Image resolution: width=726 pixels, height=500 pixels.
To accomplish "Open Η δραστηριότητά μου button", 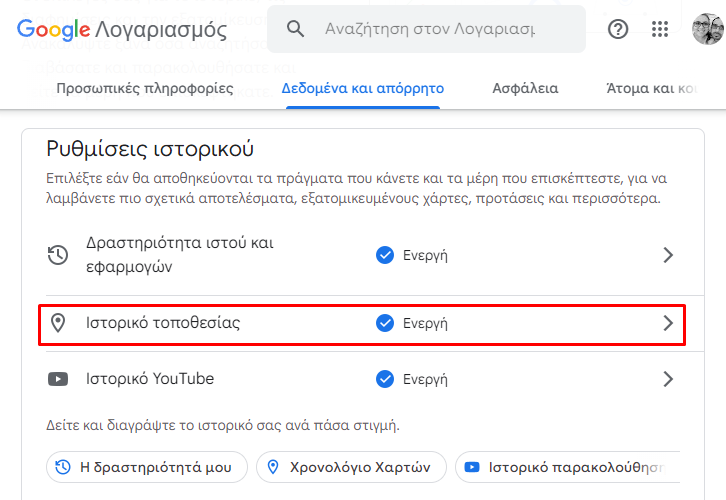I will coord(147,467).
